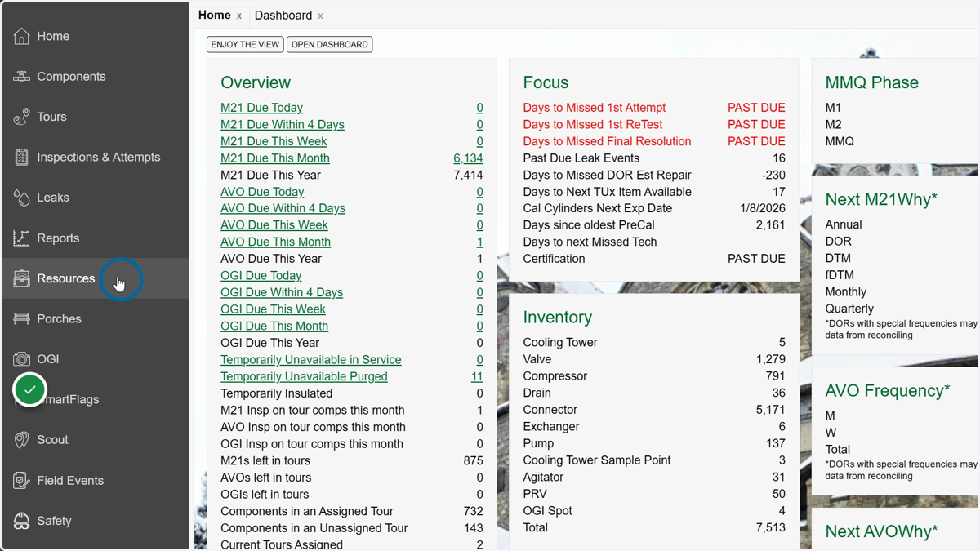Viewport: 980px width, 551px height.
Task: Open the OGI Due This Week link
Action: click(273, 309)
